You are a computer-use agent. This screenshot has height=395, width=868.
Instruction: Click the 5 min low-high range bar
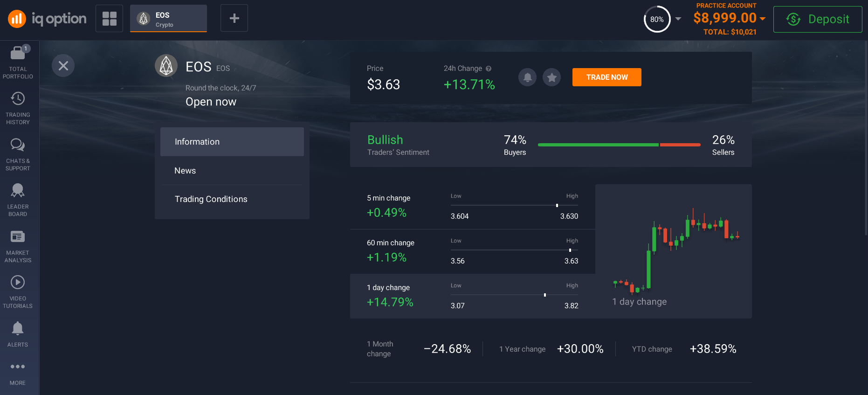(x=514, y=205)
